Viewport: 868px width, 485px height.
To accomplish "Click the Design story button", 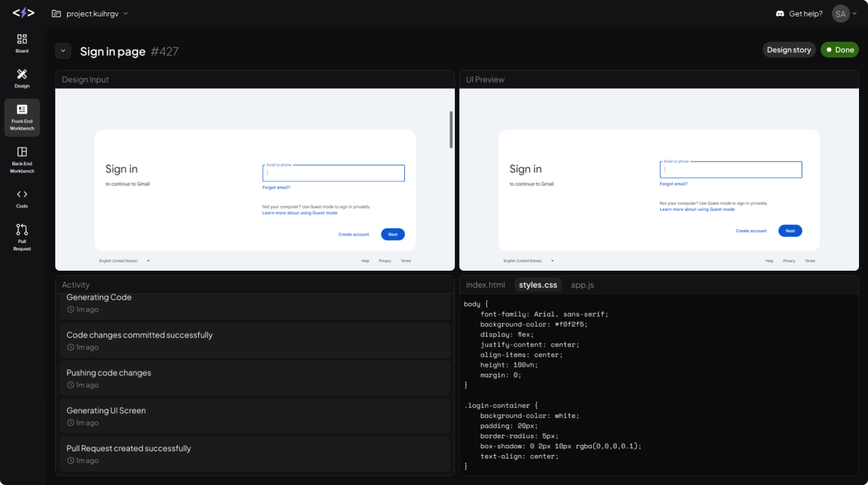I will tap(789, 50).
